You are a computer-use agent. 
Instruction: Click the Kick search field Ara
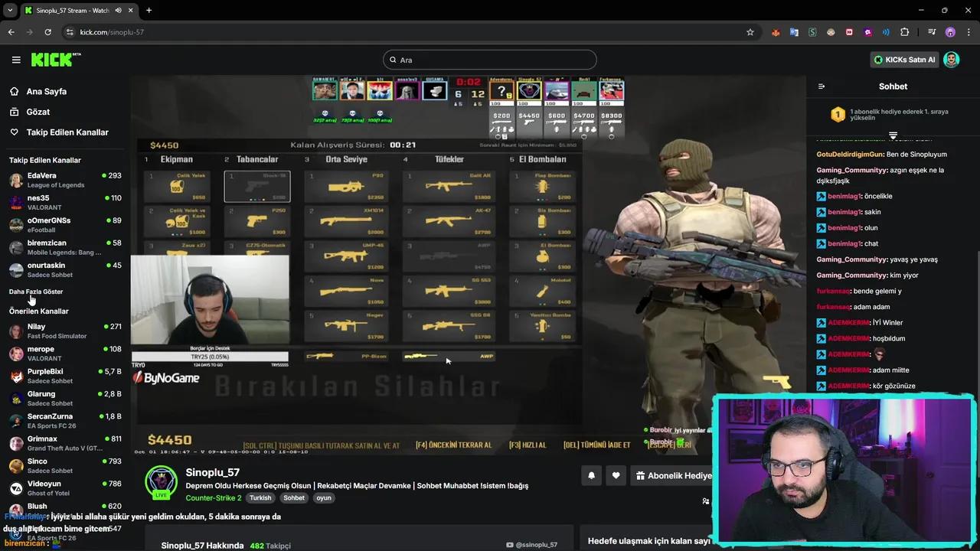(x=490, y=60)
